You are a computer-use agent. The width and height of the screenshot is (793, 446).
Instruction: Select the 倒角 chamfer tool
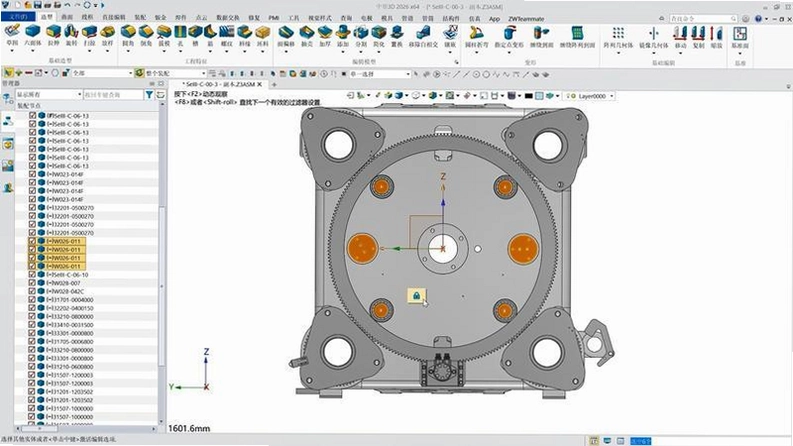146,35
